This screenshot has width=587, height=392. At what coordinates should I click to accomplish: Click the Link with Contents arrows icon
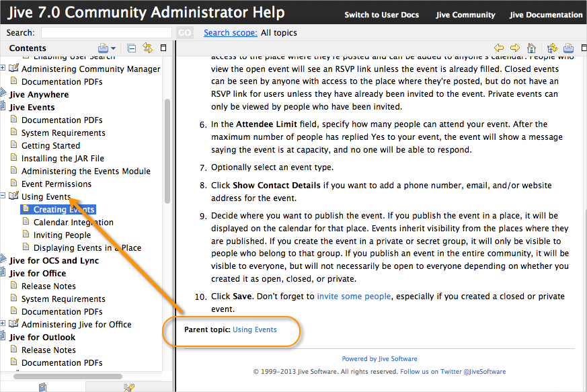click(147, 48)
